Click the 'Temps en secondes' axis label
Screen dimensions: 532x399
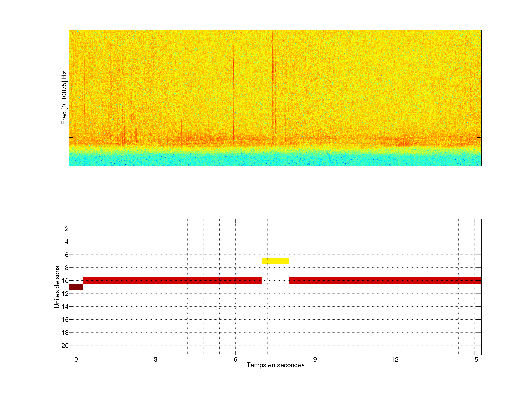275,365
